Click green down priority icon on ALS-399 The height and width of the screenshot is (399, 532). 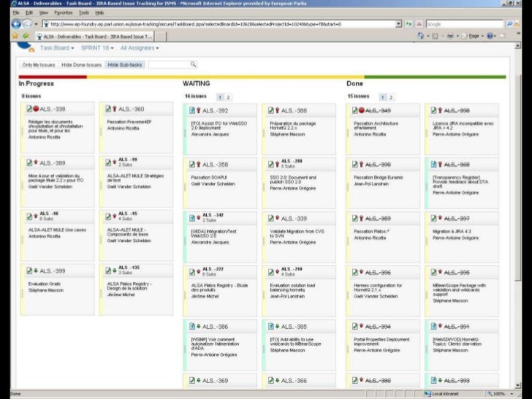pyautogui.click(x=36, y=270)
